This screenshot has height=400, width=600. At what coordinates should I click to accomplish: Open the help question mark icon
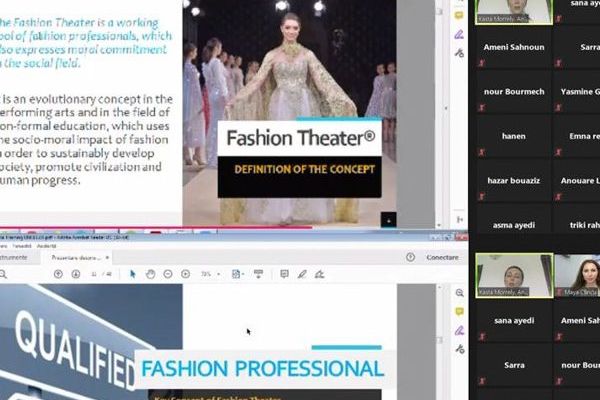(x=410, y=257)
